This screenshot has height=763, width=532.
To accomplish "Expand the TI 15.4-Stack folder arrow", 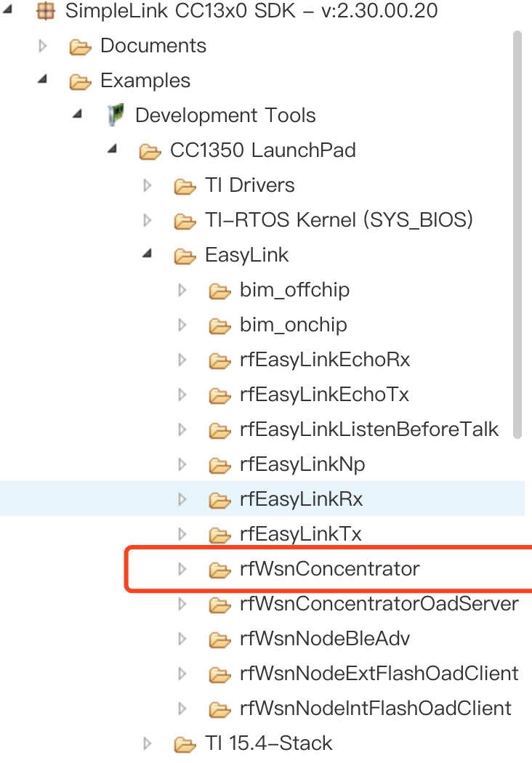I will coord(148,743).
